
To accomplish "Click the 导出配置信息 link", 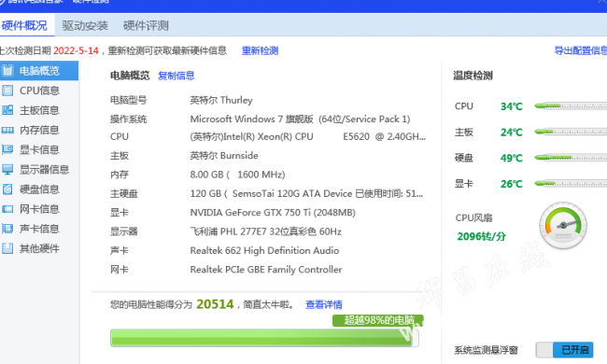I will (580, 50).
